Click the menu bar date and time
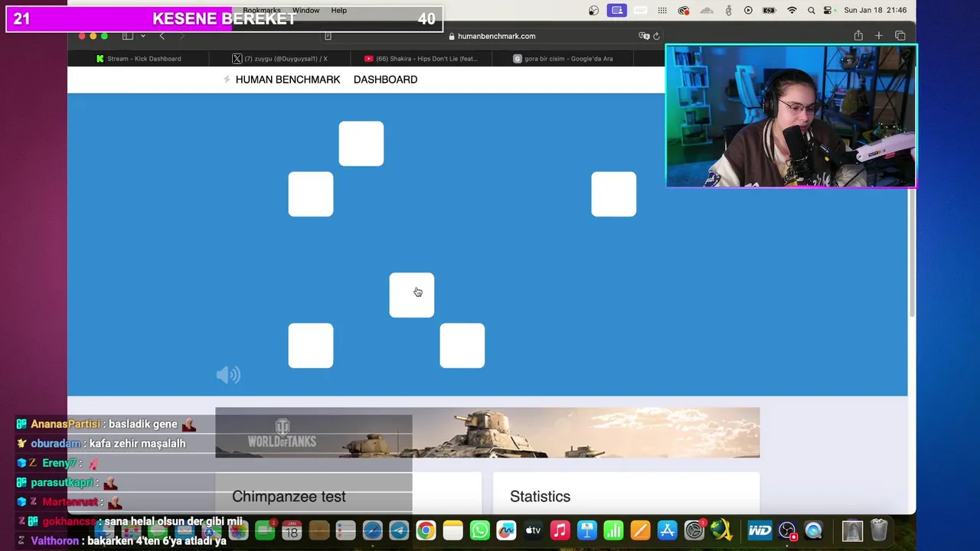This screenshot has width=980, height=551. click(875, 10)
